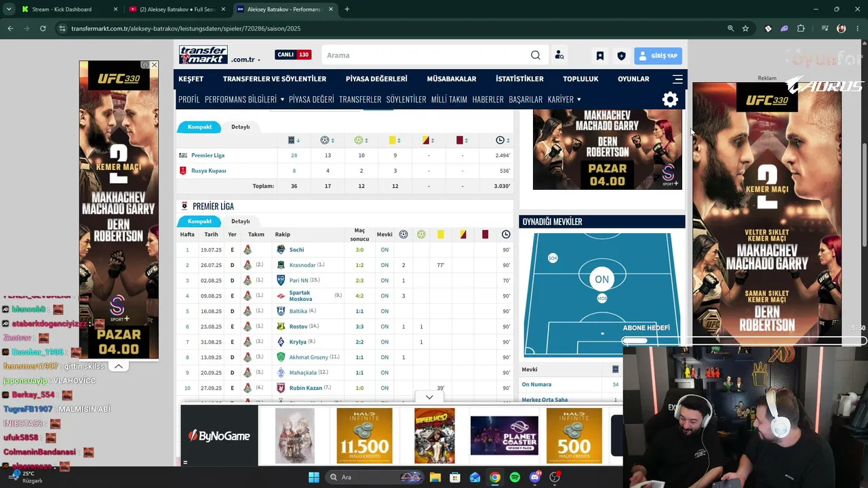The image size is (868, 488).
Task: Click the Spartak Moskova club crest
Action: pyautogui.click(x=281, y=296)
